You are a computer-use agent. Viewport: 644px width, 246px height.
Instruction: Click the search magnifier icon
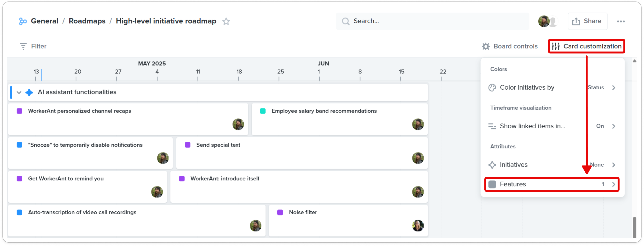coord(346,21)
